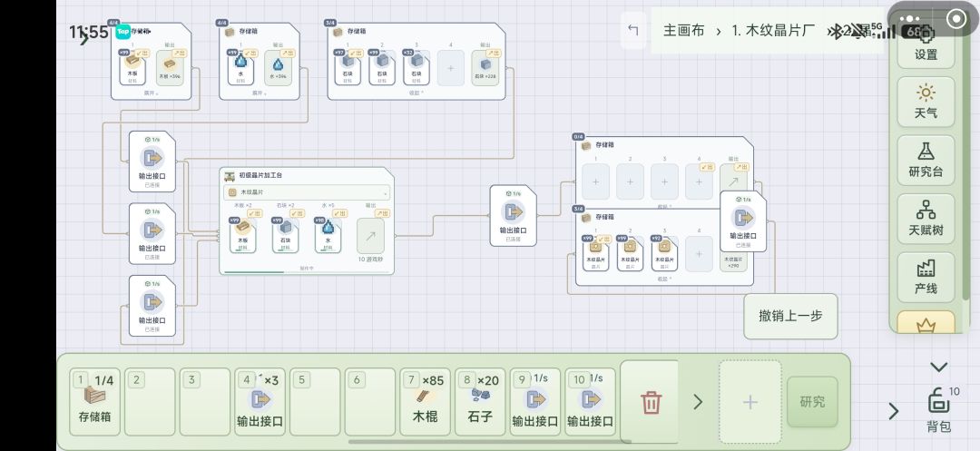Select the 输出接口 node overlapping the right storage boxes
The image size is (980, 451).
(743, 221)
